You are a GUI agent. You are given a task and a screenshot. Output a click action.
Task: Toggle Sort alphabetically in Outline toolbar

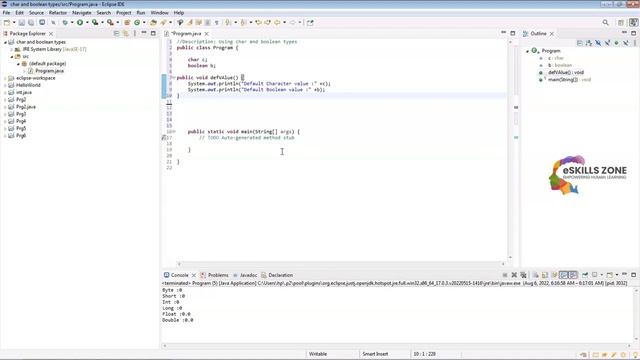(589, 43)
